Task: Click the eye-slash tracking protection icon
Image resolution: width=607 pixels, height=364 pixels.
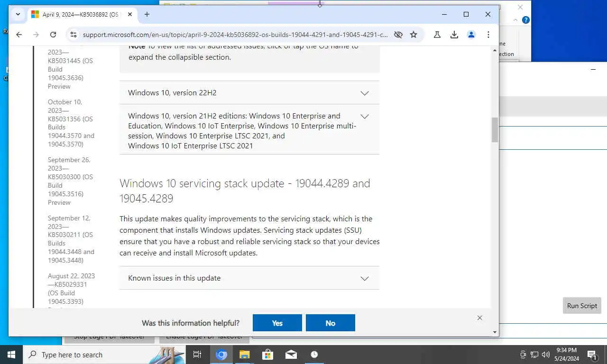Action: 398,35
